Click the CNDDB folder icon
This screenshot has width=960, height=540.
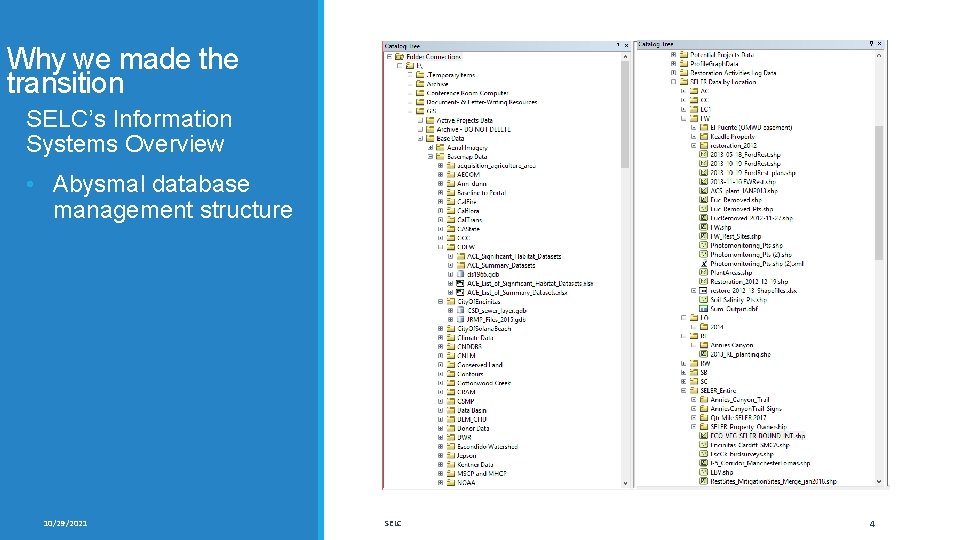tap(451, 347)
